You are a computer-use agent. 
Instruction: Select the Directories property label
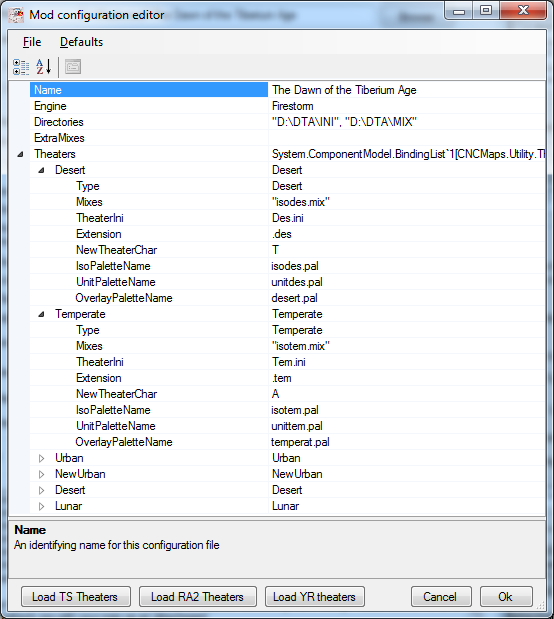[x=149, y=122]
